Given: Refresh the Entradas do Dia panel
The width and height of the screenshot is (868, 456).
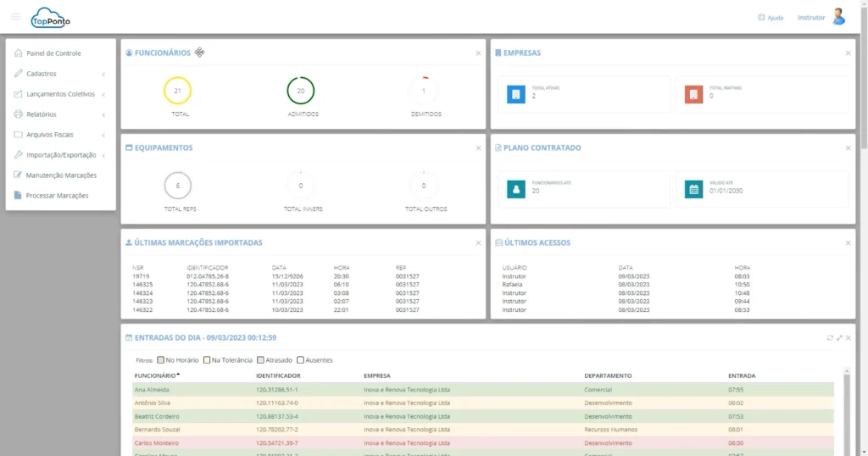Looking at the screenshot, I should point(831,337).
